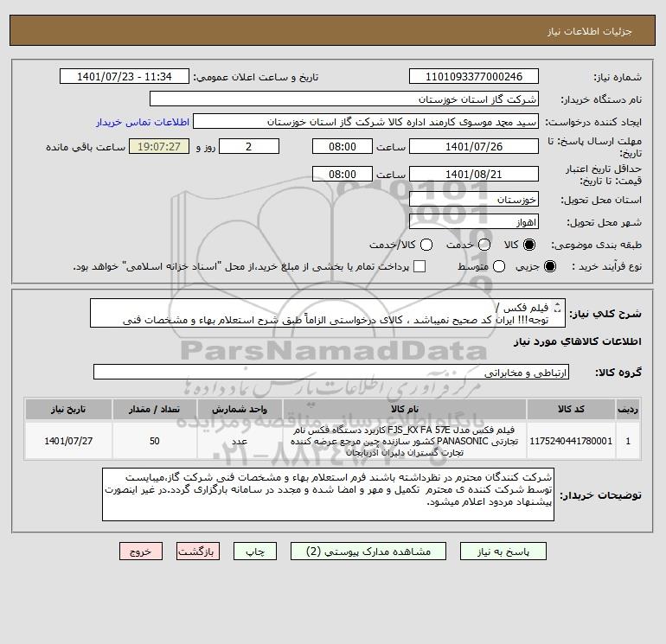The width and height of the screenshot is (666, 644).
Task: Click the نام کالا column header
Action: tap(405, 409)
